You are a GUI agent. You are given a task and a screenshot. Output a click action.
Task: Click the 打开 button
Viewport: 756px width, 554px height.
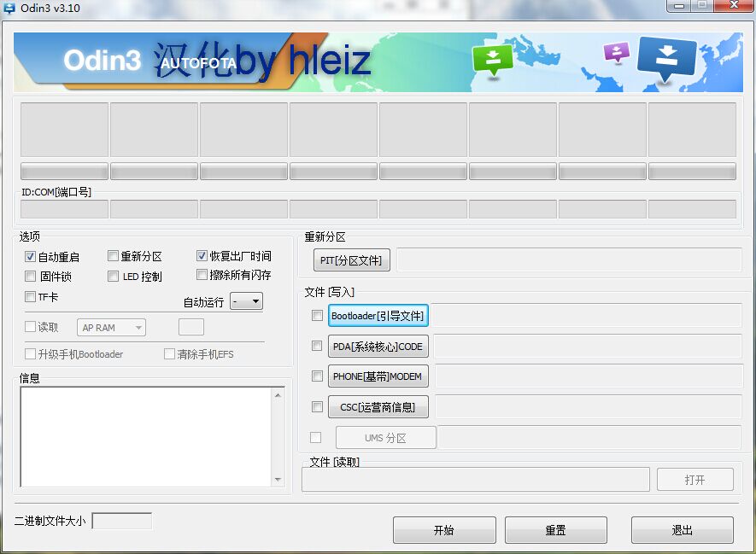695,480
